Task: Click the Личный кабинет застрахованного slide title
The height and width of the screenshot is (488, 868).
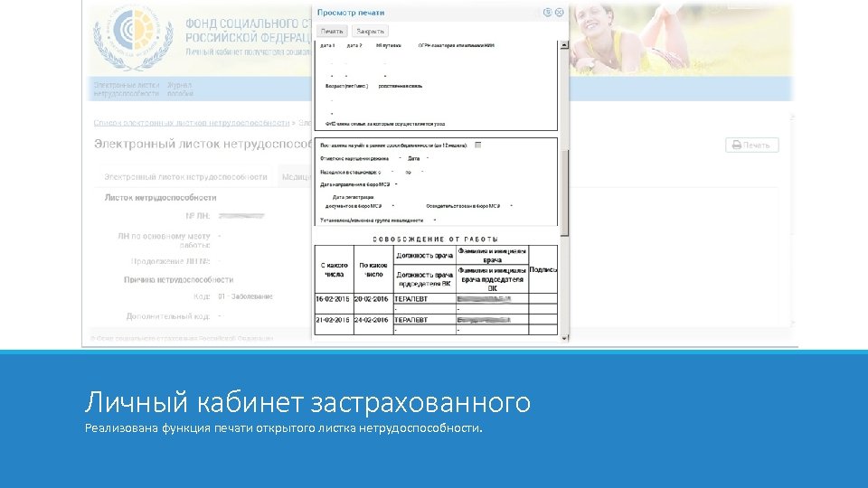Action: [x=307, y=402]
